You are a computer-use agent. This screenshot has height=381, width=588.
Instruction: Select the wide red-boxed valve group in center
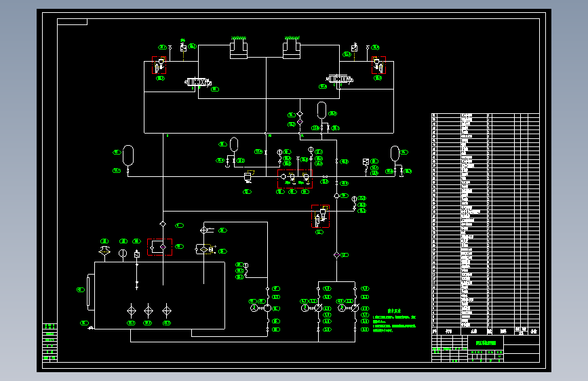click(295, 179)
